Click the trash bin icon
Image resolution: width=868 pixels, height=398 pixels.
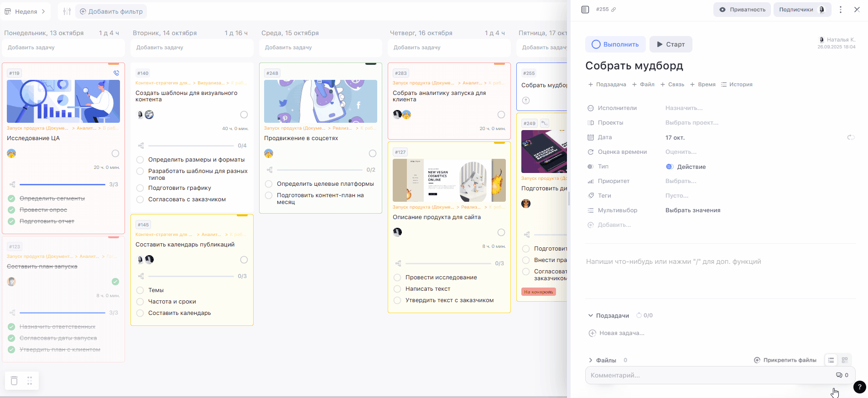point(14,381)
